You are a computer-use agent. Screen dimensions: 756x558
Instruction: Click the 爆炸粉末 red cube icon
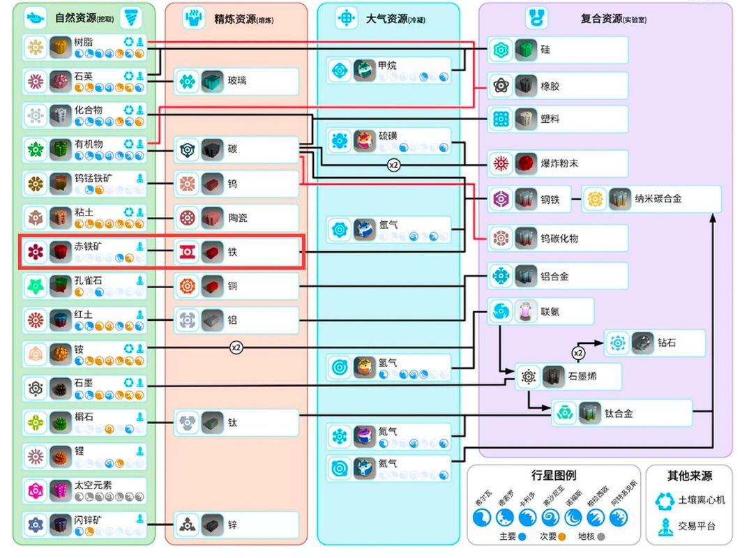click(x=526, y=164)
